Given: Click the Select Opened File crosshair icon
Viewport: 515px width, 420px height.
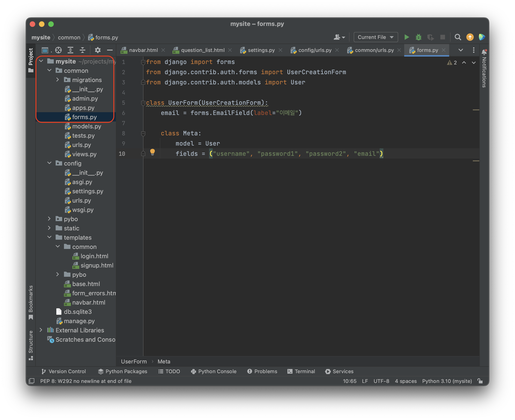Looking at the screenshot, I should (58, 50).
